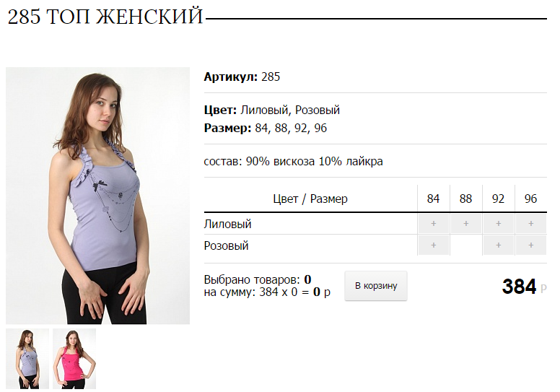This screenshot has height=392, width=560.
Task: Click the 88 size column header
Action: tap(465, 199)
